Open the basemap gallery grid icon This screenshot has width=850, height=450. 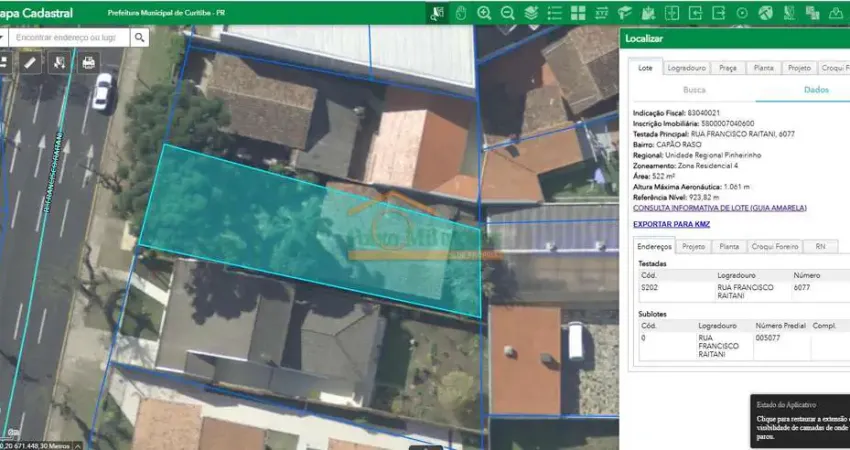(x=578, y=13)
